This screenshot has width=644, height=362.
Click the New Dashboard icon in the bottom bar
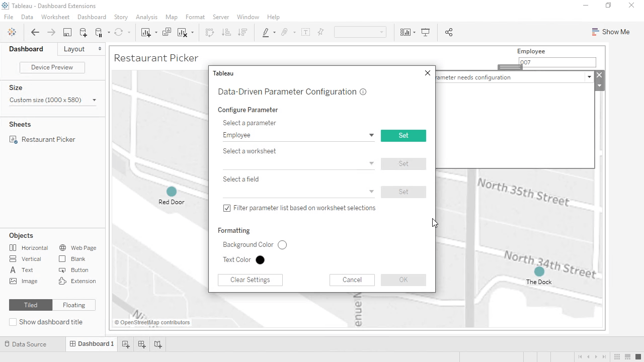[142, 344]
